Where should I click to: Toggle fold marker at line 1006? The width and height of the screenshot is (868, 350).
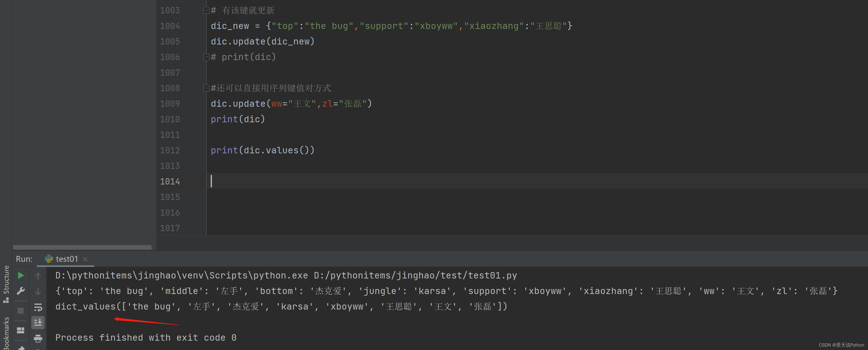[x=206, y=57]
